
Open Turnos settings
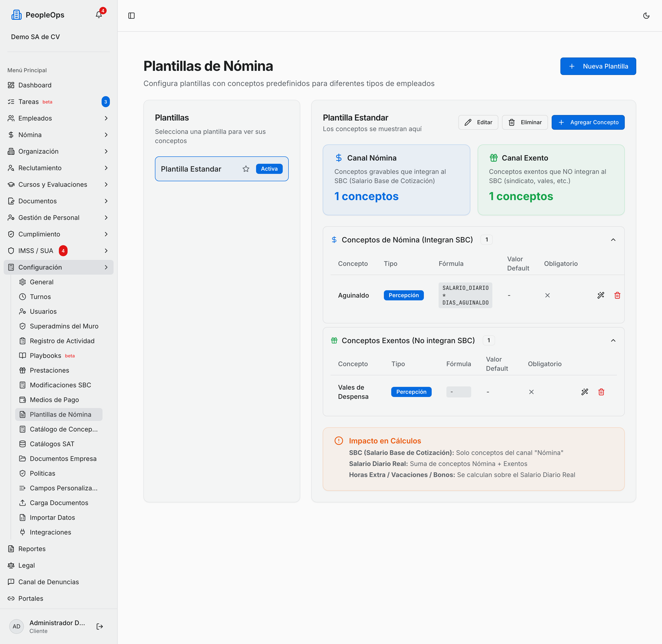59,297
